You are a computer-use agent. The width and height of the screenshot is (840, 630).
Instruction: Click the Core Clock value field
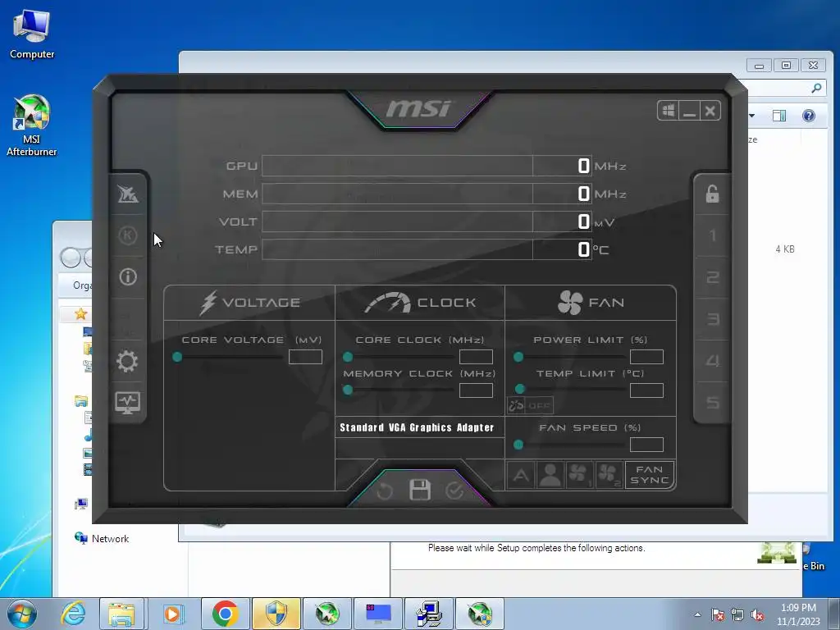[477, 357]
